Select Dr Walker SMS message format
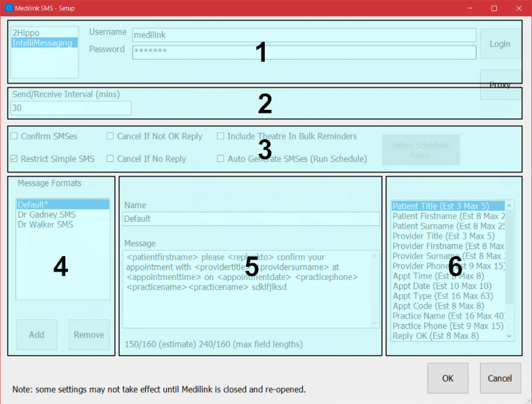 click(63, 224)
